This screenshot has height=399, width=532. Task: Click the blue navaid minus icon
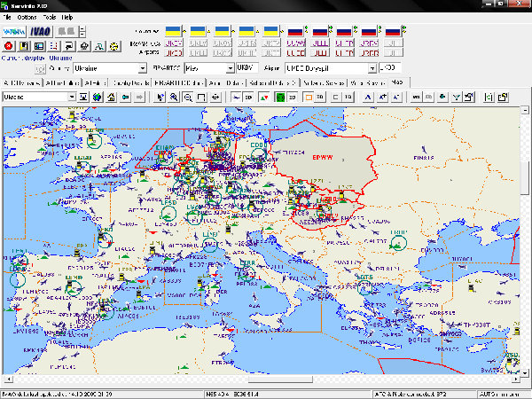pyautogui.click(x=396, y=97)
